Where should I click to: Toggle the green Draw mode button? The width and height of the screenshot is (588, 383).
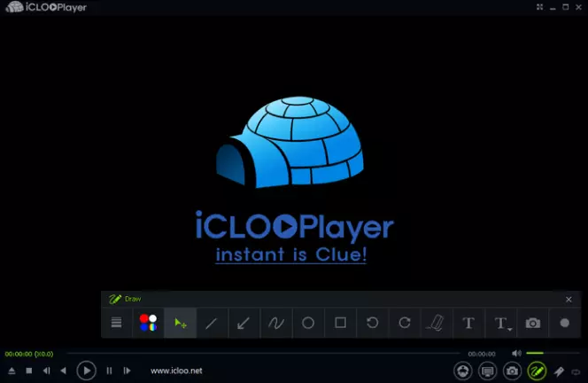tap(537, 371)
